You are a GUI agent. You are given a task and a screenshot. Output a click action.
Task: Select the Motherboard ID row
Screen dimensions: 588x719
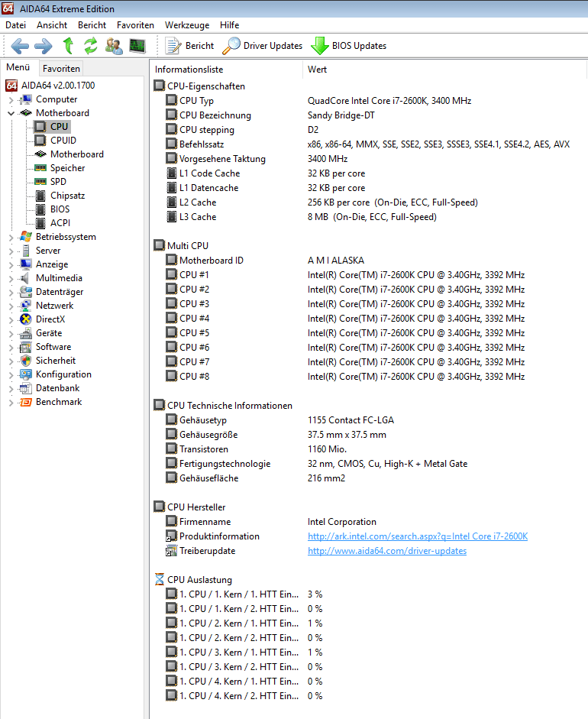pos(369,260)
